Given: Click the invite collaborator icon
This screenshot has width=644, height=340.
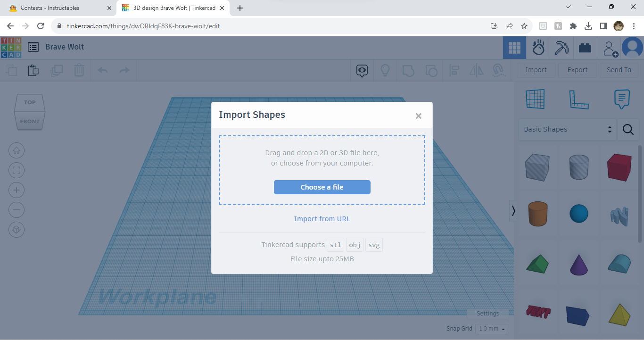Looking at the screenshot, I should pyautogui.click(x=610, y=48).
